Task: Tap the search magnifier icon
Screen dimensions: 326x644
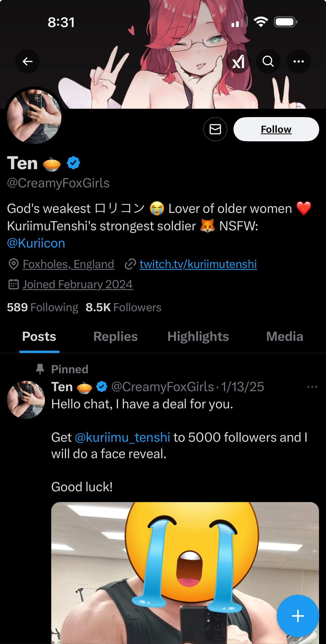Action: pos(268,61)
